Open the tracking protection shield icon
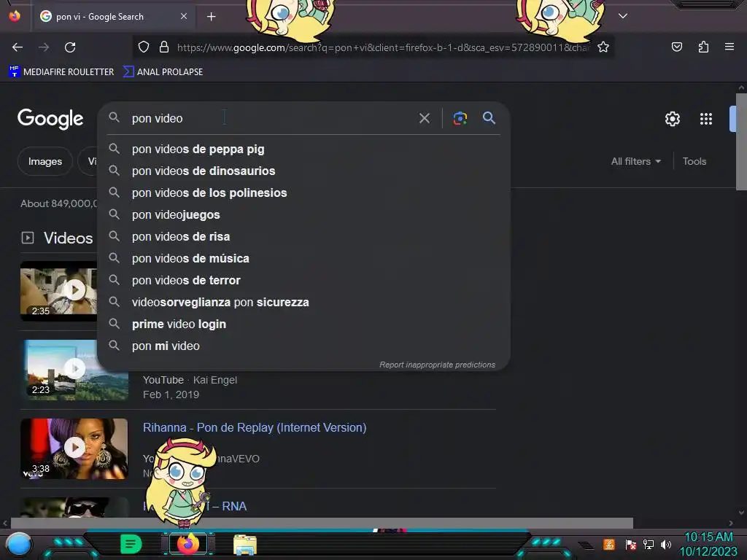 144,47
